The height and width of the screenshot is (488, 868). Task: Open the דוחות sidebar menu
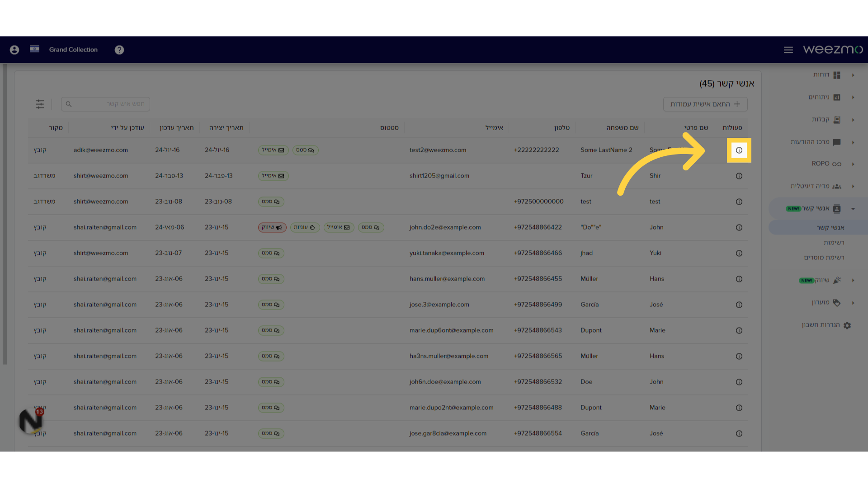tap(827, 75)
